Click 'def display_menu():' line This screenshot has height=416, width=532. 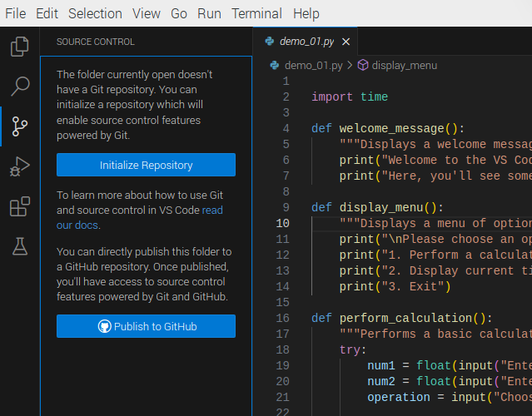click(x=377, y=207)
